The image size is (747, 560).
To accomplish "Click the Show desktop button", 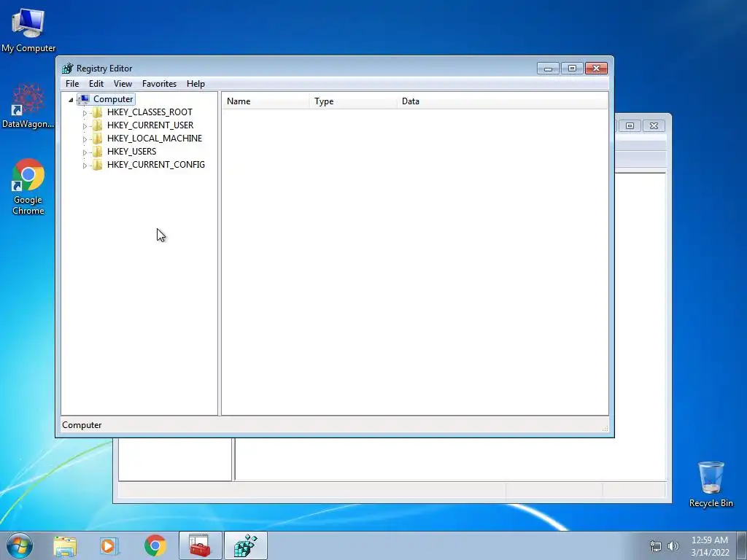I will click(x=742, y=545).
